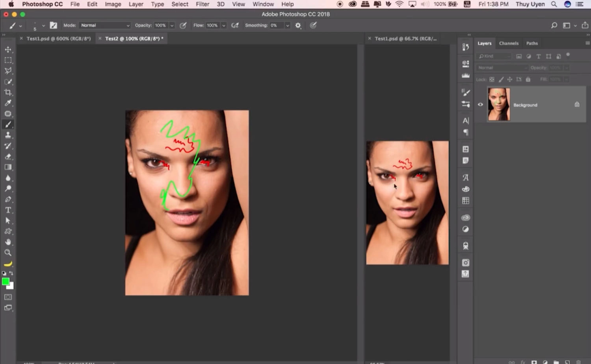Open the Brush Preset picker arrow

click(43, 26)
